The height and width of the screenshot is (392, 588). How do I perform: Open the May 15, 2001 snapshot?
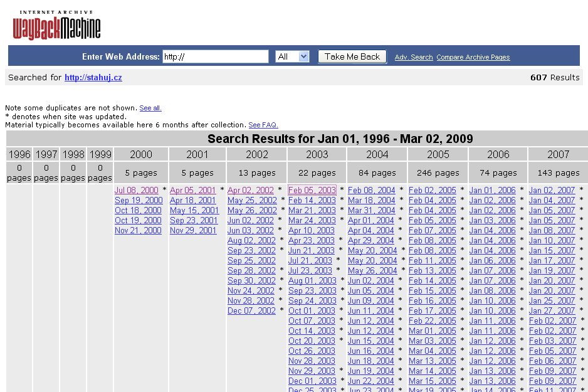[x=194, y=211]
